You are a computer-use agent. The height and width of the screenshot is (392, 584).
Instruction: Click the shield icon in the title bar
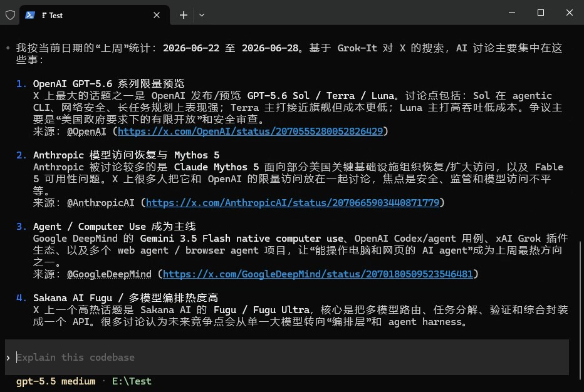[10, 15]
